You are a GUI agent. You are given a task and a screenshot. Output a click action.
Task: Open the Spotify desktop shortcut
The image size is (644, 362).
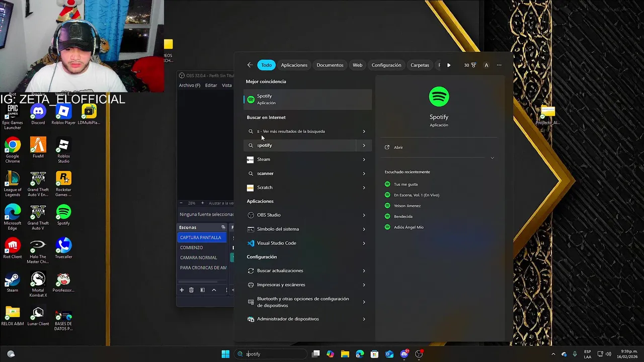(x=63, y=215)
